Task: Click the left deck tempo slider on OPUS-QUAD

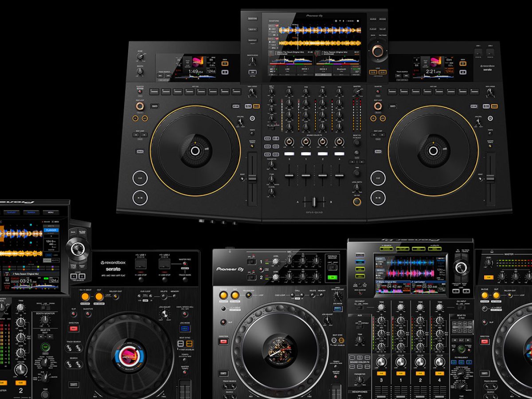Action: [x=252, y=178]
